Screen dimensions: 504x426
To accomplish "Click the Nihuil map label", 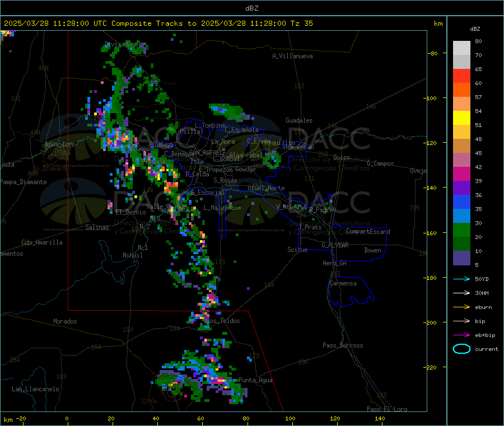I will (132, 255).
